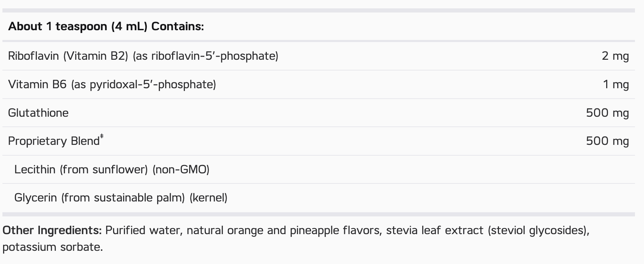Viewport: 644px width, 264px height.
Task: Click the 'Other Ingredients:' bold label
Action: click(x=52, y=230)
